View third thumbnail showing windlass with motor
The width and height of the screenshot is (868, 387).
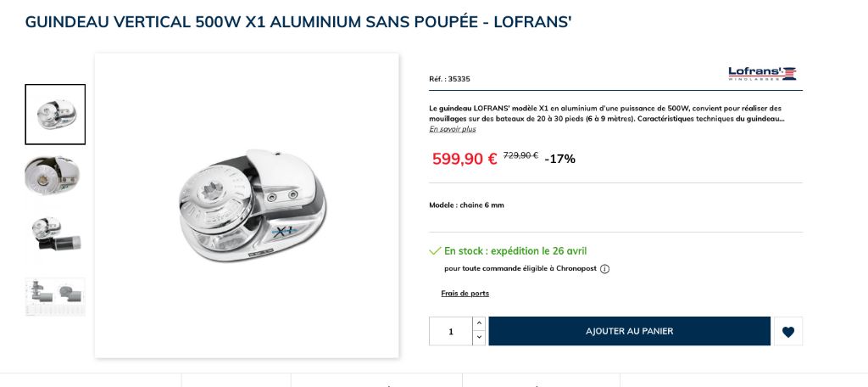(55, 234)
